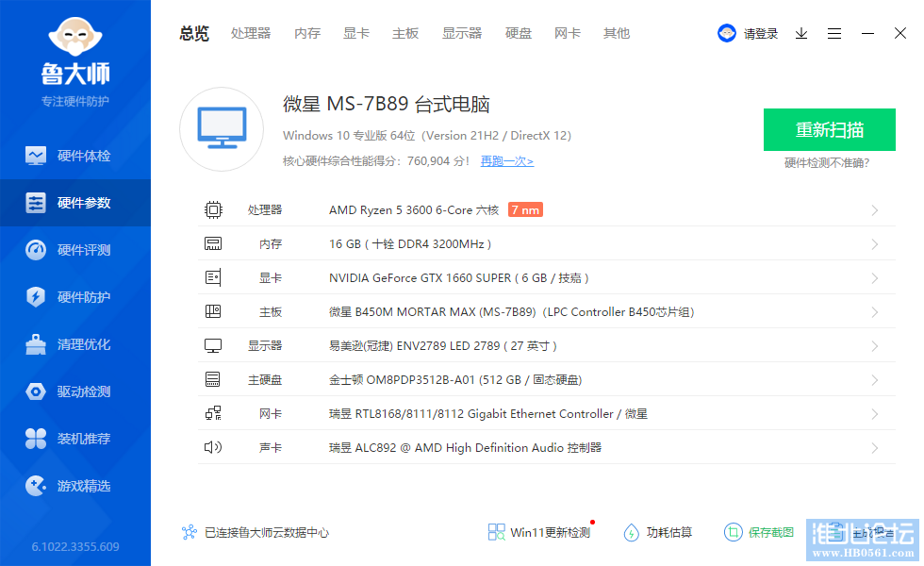This screenshot has width=924, height=566.
Task: Expand the 网卡 row chevron
Action: point(875,414)
